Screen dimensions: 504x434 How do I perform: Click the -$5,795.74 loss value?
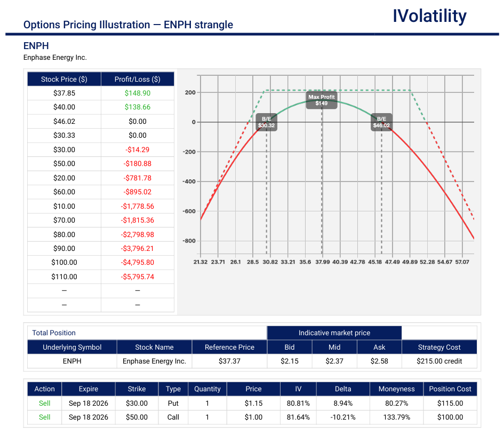point(138,277)
